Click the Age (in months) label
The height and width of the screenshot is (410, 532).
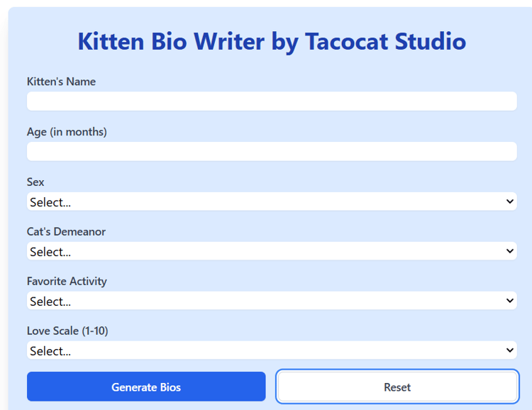[x=67, y=132]
